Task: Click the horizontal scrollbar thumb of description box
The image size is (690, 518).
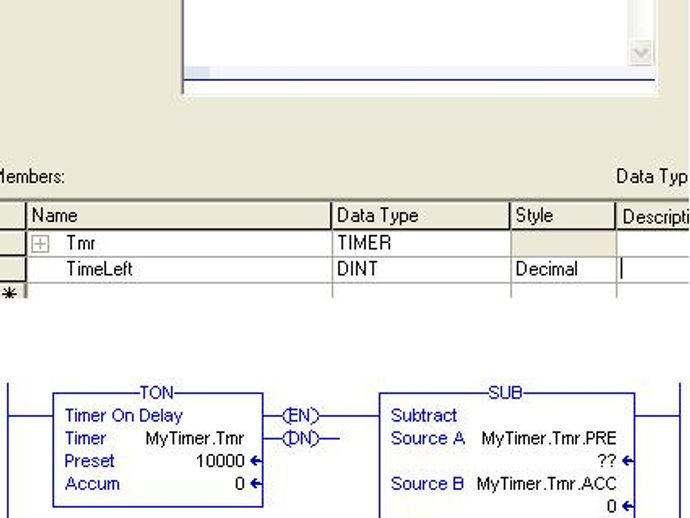Action: tap(197, 72)
